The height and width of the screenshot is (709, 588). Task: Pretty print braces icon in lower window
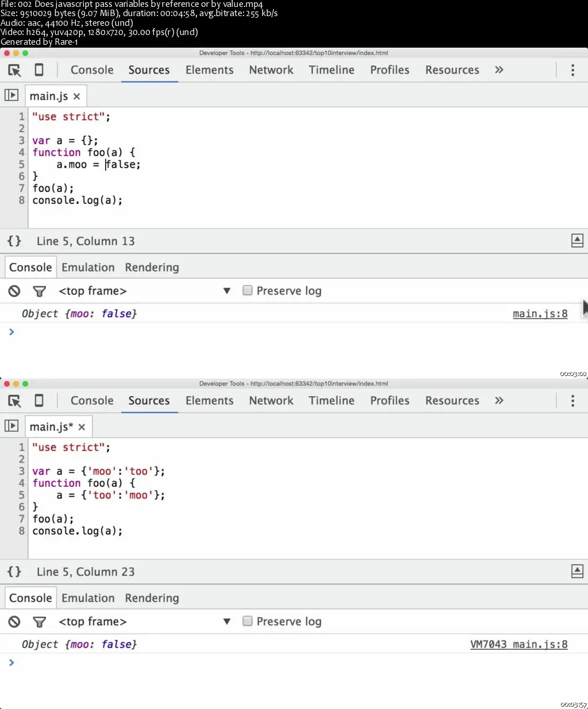14,572
